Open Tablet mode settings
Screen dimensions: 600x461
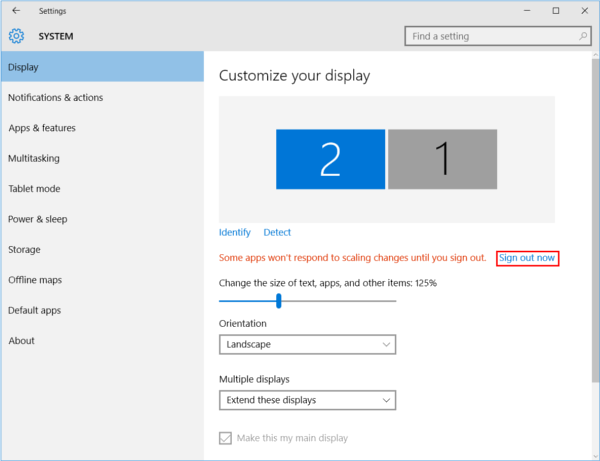103,189
